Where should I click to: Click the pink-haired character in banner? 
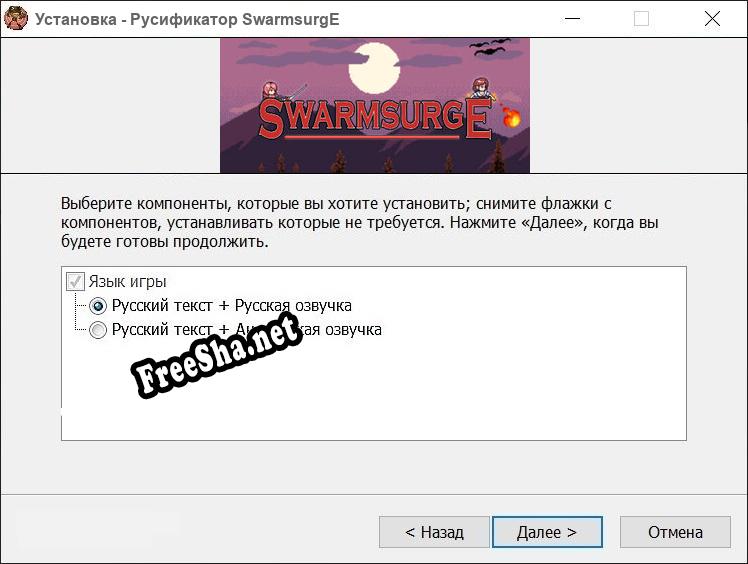270,91
